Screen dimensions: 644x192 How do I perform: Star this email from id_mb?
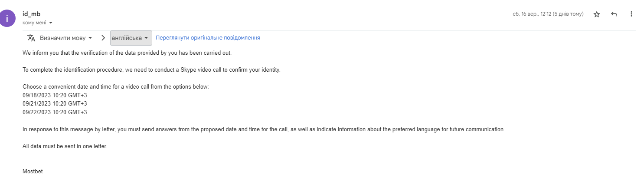coord(597,14)
